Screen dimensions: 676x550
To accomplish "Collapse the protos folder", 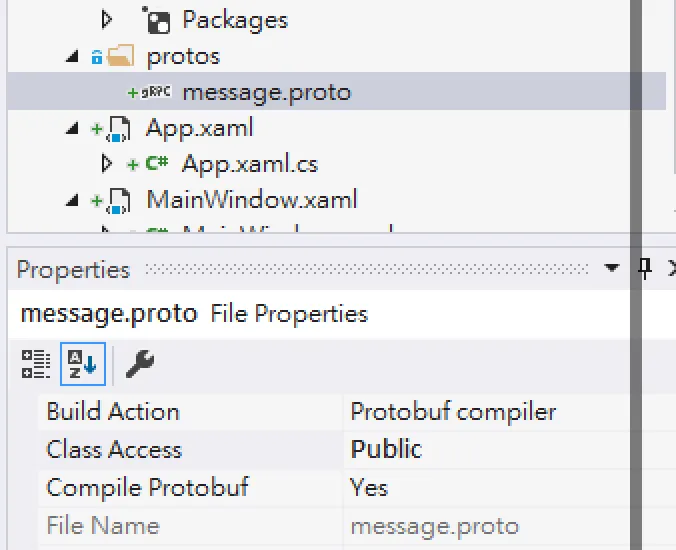I will click(x=72, y=57).
